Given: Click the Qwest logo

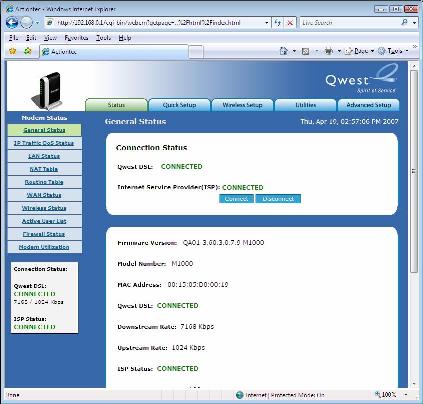Looking at the screenshot, I should click(x=362, y=79).
